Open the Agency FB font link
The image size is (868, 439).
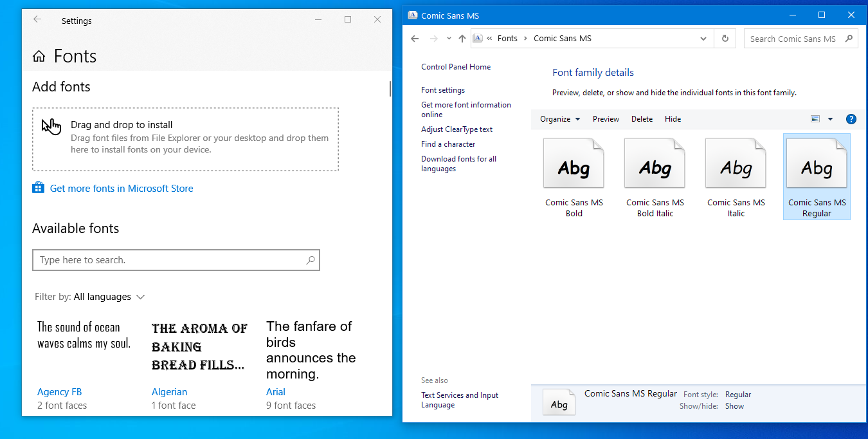[x=59, y=392]
